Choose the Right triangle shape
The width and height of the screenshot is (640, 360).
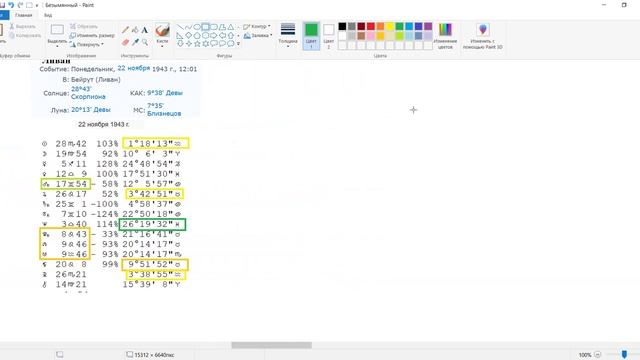(x=180, y=36)
